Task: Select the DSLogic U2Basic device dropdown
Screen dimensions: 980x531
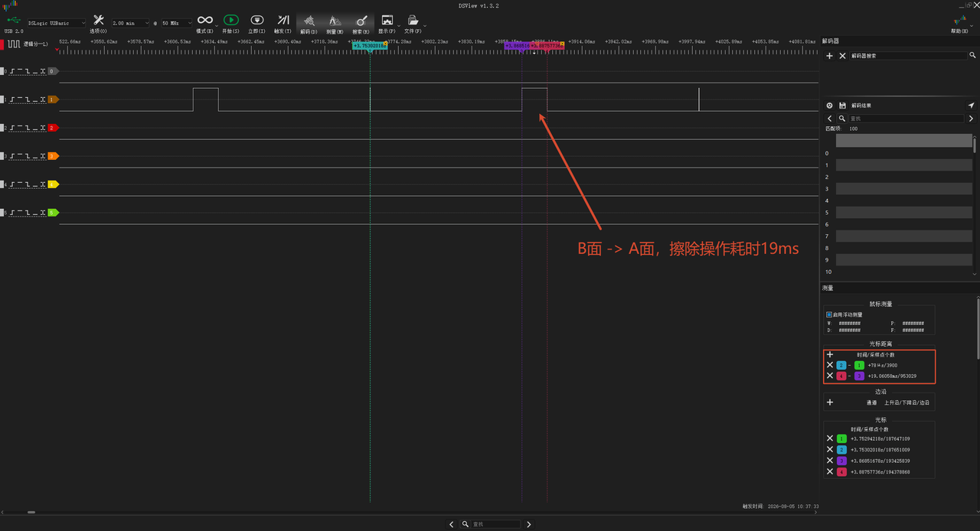Action: (x=57, y=23)
